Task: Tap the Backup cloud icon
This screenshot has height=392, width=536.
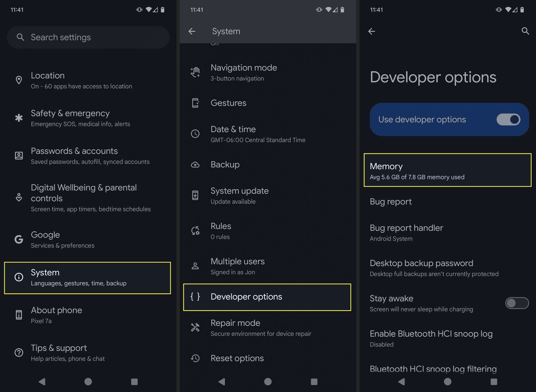Action: click(195, 165)
